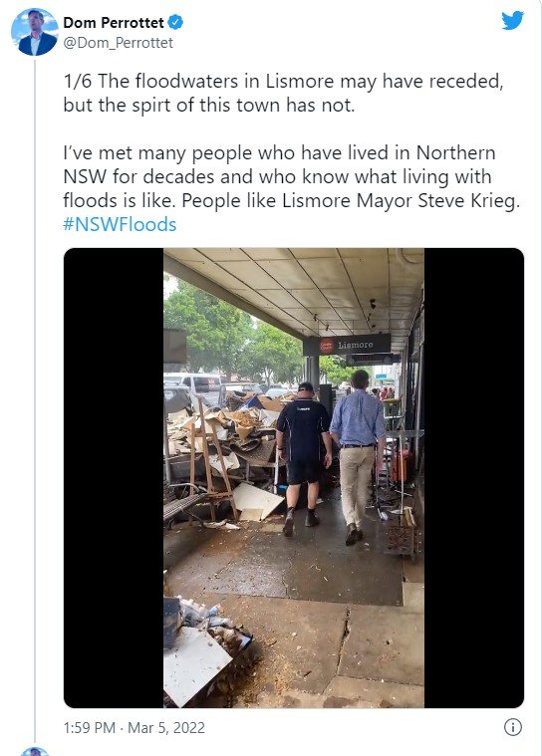Screen dimensions: 542x756
Task: Click the Lismore sign in the video
Action: (x=347, y=345)
